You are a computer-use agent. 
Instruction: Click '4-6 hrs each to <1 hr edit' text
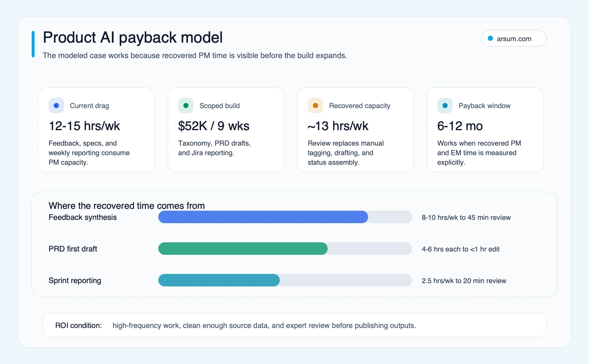[x=461, y=249]
